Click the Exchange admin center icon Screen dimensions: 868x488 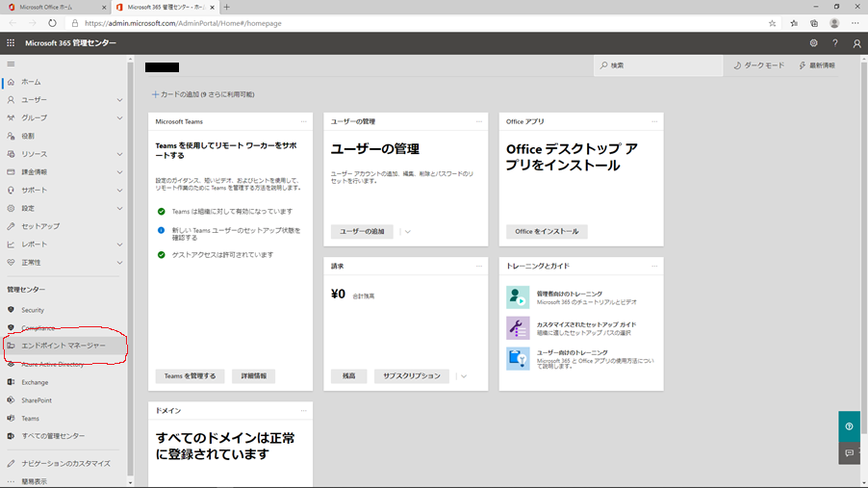coord(11,382)
